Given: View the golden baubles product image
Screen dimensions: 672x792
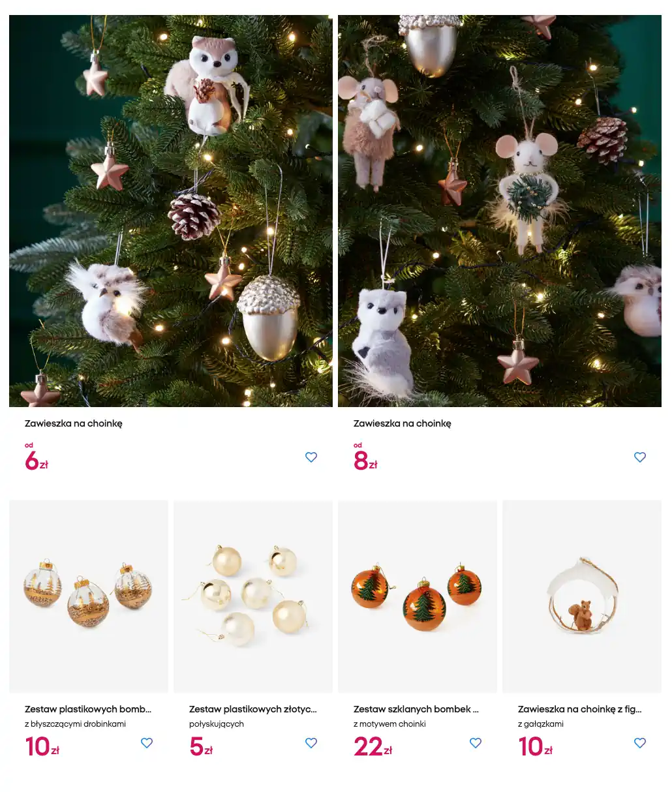Looking at the screenshot, I should [x=253, y=596].
